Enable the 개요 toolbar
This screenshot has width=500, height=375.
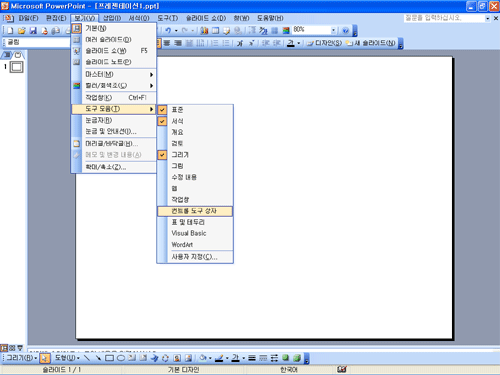195,132
